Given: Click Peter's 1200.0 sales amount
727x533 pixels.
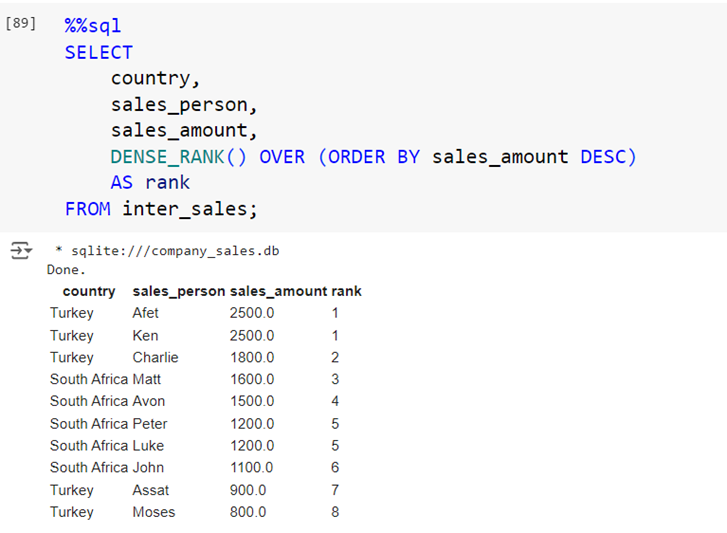Looking at the screenshot, I should (252, 424).
